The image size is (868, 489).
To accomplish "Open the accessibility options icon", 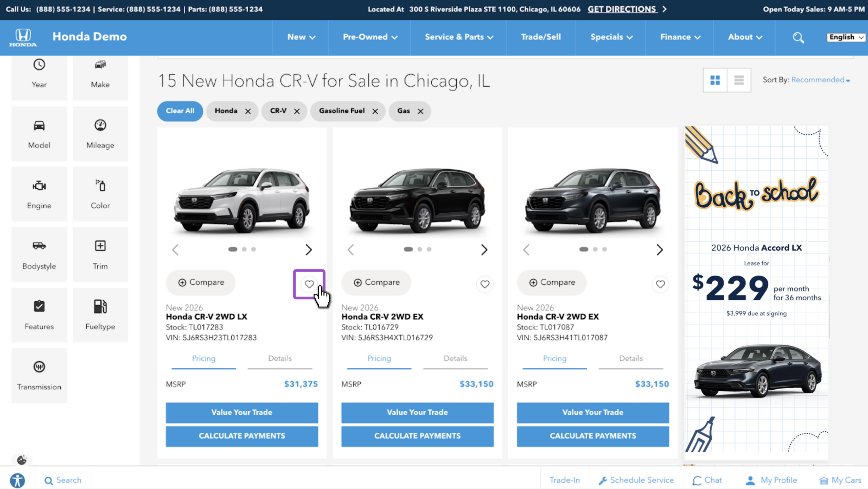I will [x=17, y=480].
